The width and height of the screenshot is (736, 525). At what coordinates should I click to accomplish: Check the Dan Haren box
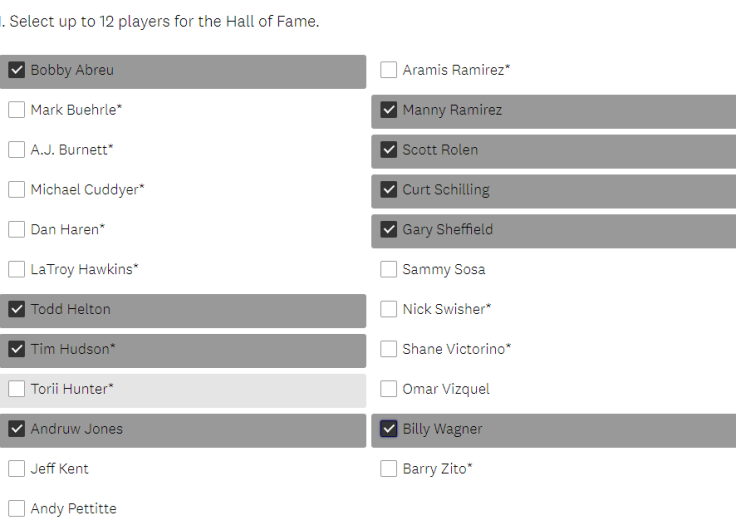pos(17,230)
